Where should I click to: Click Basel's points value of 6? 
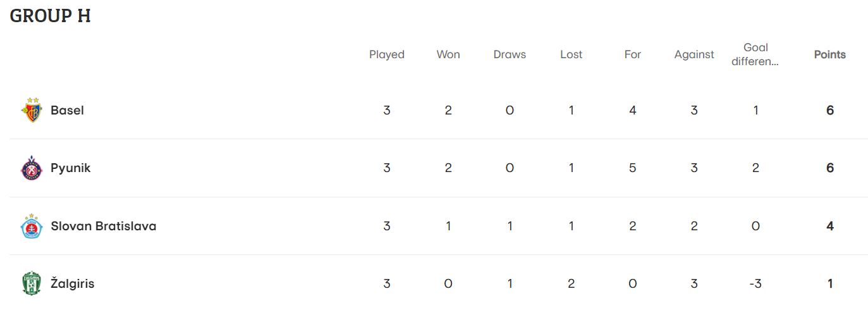(830, 110)
